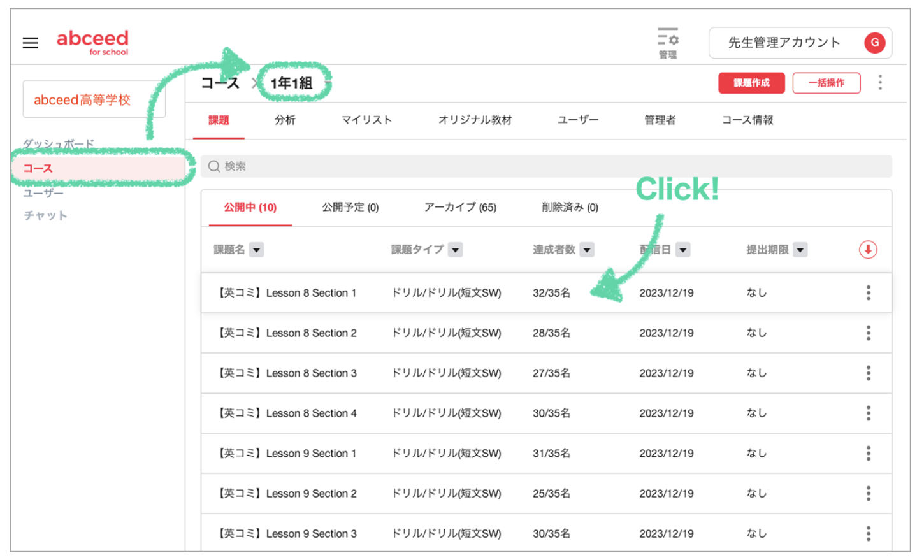Open ユーザー in the sidebar

(43, 192)
